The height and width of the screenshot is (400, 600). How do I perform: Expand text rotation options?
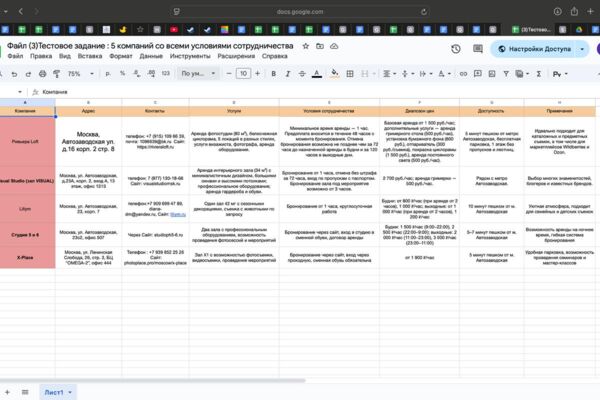click(450, 74)
